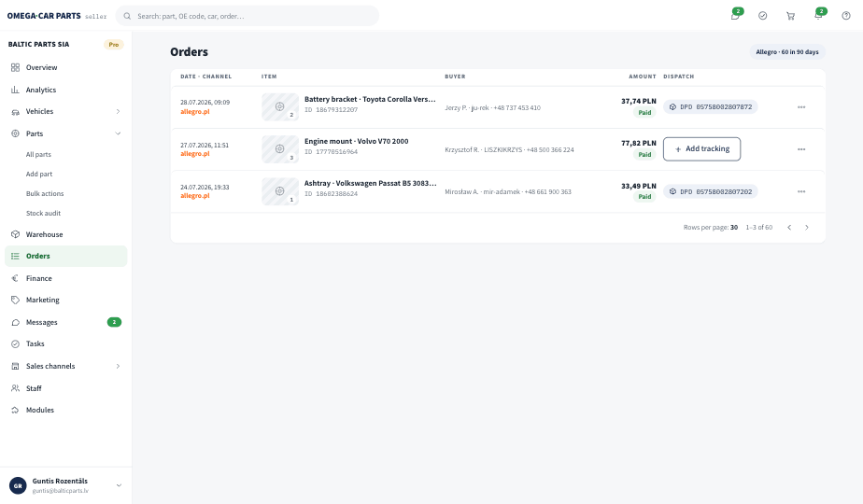This screenshot has height=504, width=863.
Task: Click the Pro plan badge
Action: click(x=113, y=45)
